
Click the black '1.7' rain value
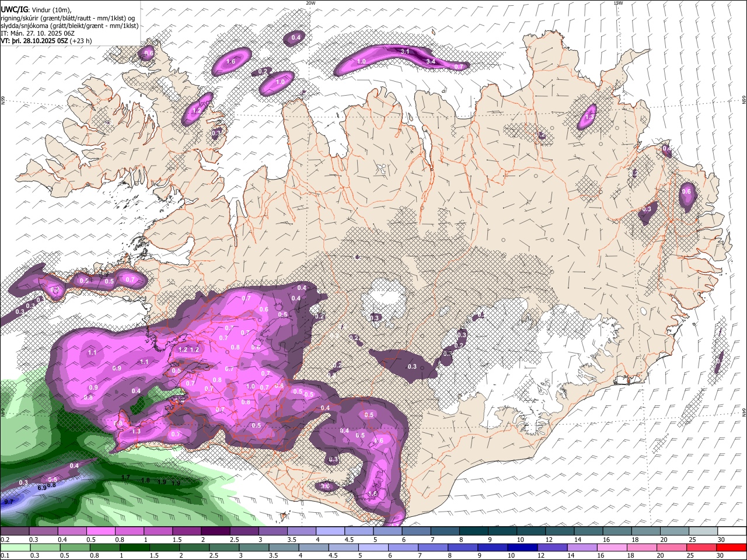[x=125, y=477]
